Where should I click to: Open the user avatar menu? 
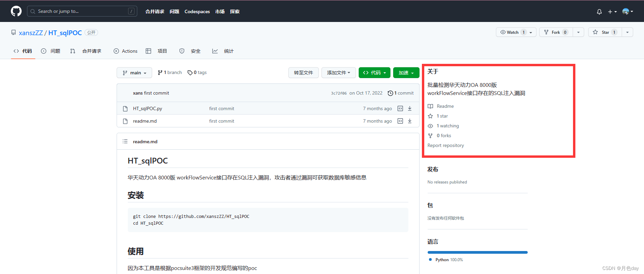pyautogui.click(x=627, y=11)
